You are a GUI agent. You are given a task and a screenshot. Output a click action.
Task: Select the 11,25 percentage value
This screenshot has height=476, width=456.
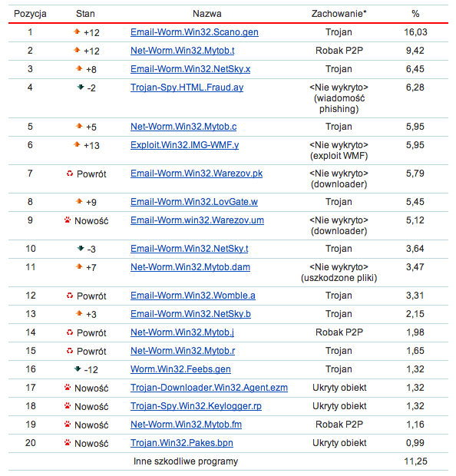[x=415, y=461]
